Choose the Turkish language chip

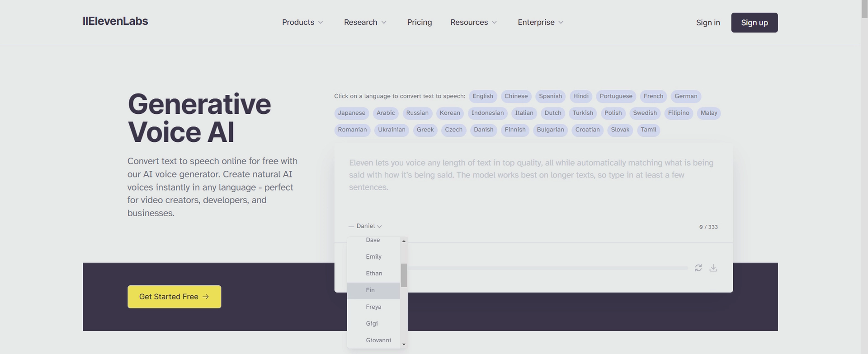(583, 113)
